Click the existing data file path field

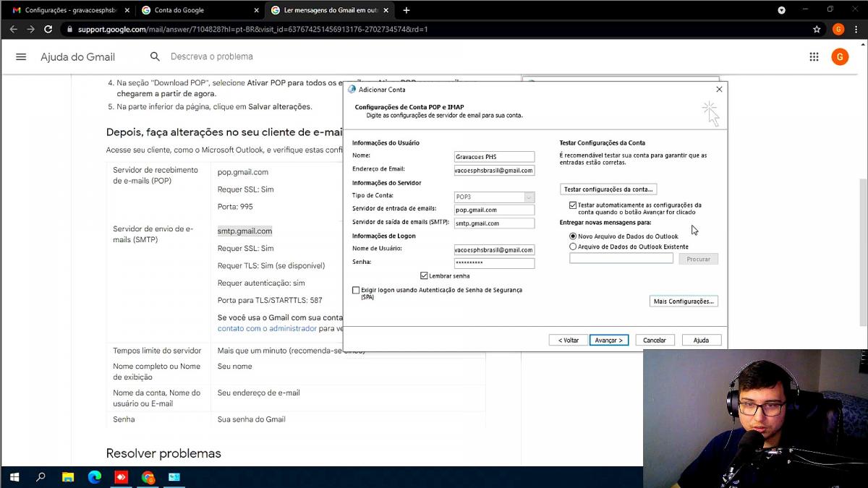pyautogui.click(x=621, y=258)
